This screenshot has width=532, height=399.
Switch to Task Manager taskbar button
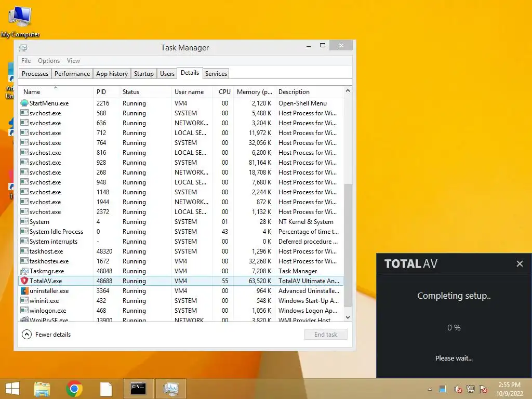[x=170, y=389]
